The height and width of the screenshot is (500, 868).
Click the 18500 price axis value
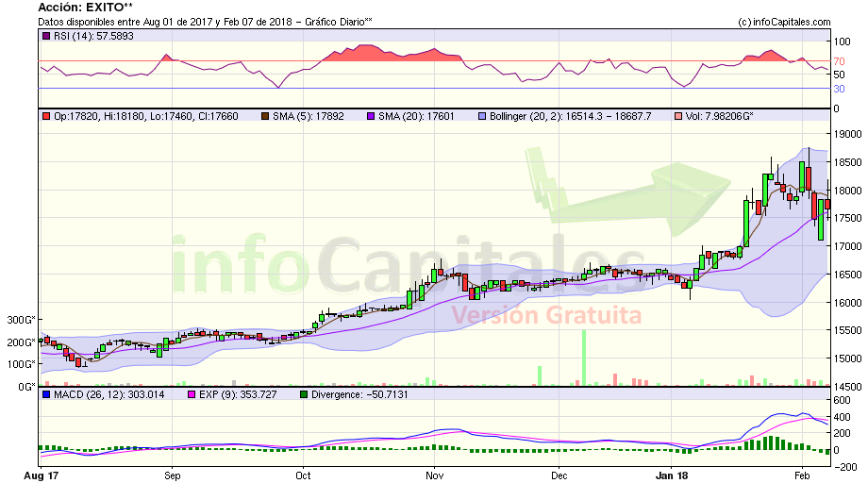pos(847,162)
